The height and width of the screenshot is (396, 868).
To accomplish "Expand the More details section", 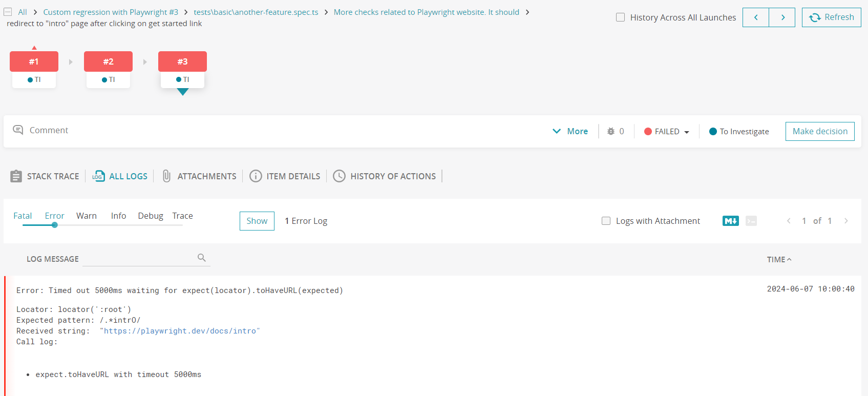I will (570, 131).
